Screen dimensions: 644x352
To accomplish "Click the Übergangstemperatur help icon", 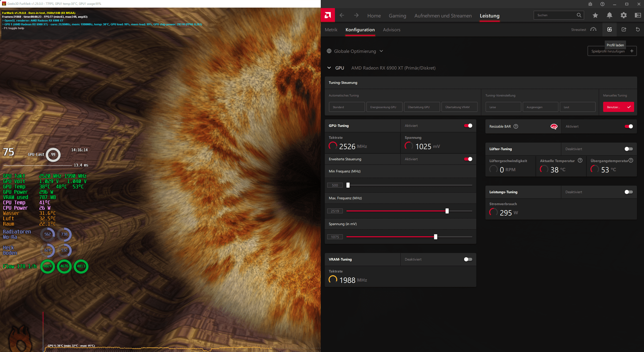I will point(631,160).
